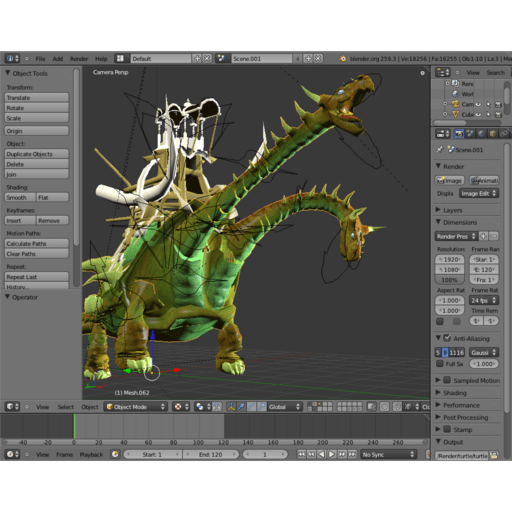This screenshot has width=512, height=512.
Task: Open the Playback menu in timeline
Action: point(91,454)
